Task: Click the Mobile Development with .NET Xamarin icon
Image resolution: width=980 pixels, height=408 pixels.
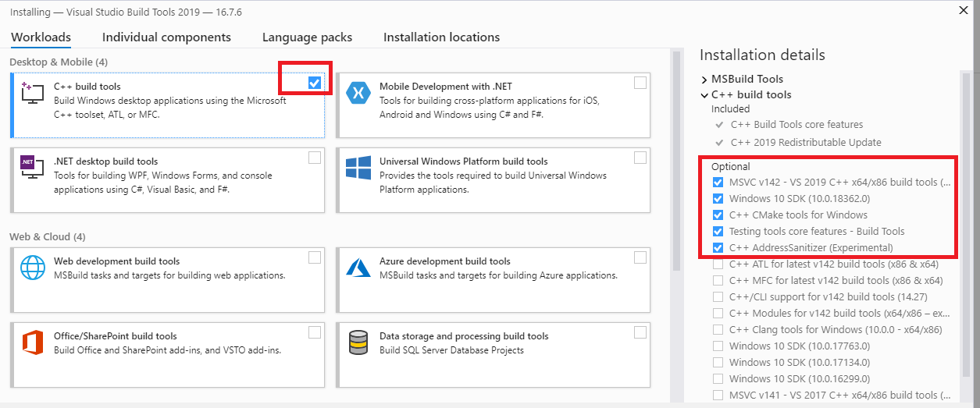Action: click(x=358, y=92)
